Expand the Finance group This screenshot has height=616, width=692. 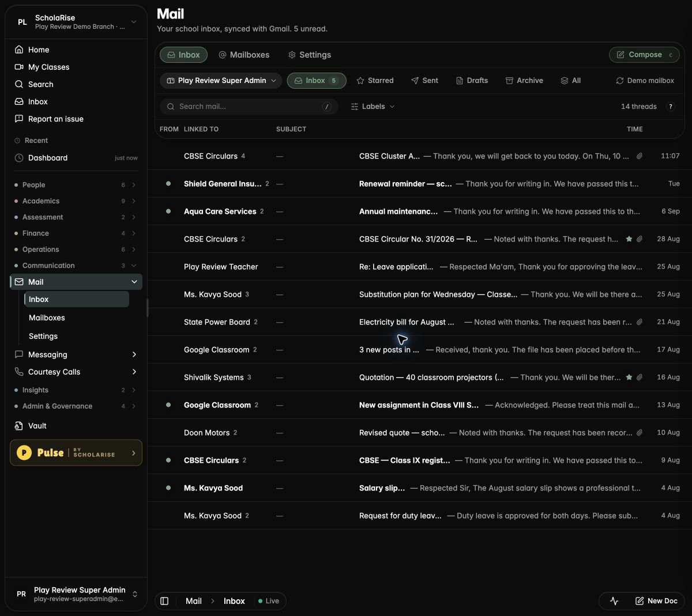[76, 233]
